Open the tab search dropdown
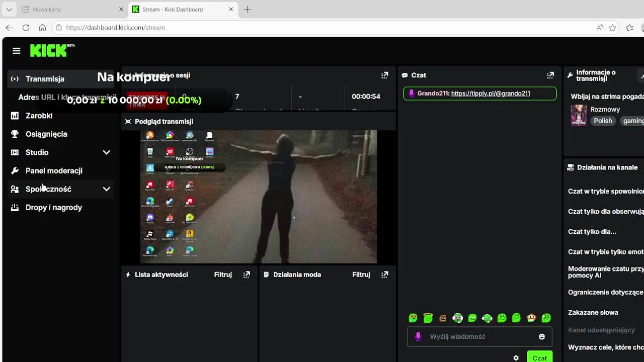This screenshot has width=644, height=362. [9, 9]
